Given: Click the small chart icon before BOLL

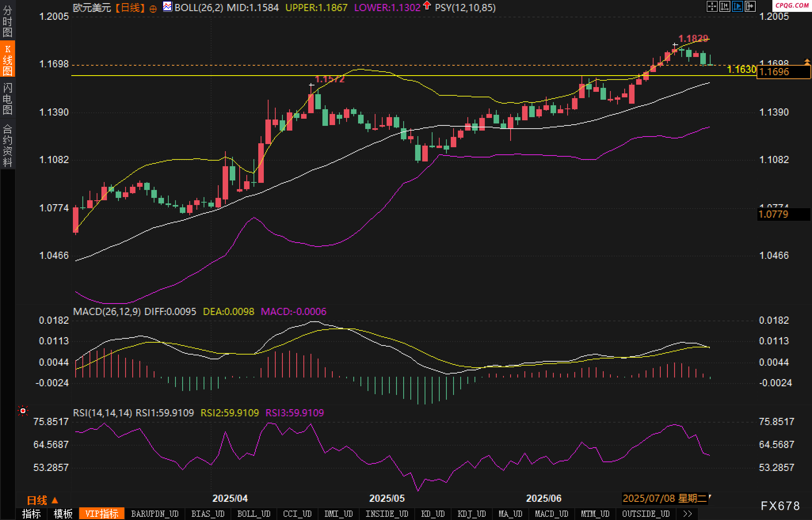Looking at the screenshot, I should 168,7.
